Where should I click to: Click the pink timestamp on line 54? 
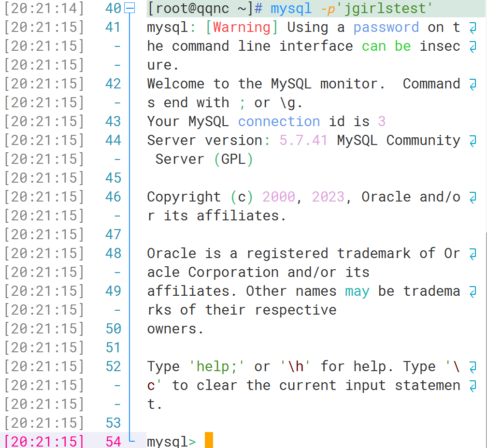pyautogui.click(x=44, y=442)
